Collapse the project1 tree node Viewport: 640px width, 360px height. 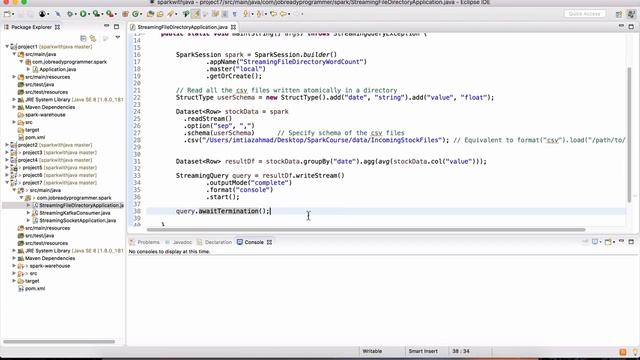[x=7, y=47]
